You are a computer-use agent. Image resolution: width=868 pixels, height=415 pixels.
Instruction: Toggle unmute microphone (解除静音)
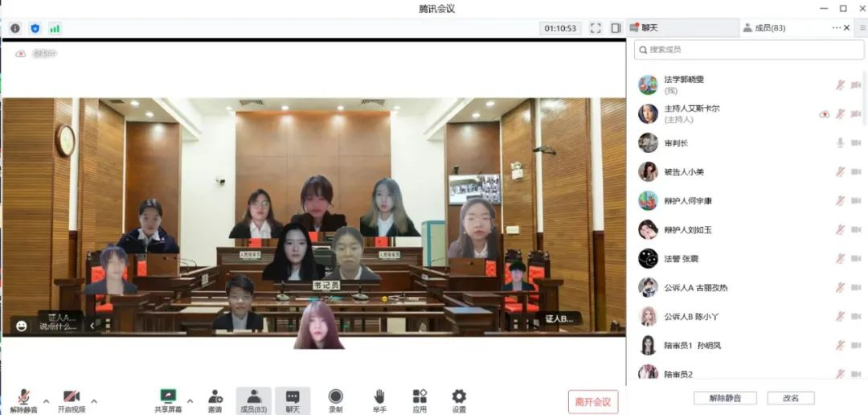click(x=24, y=397)
